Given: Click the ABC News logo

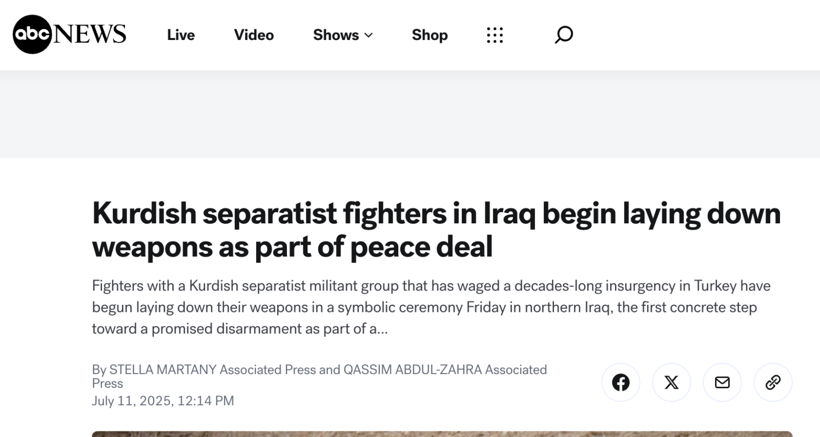Looking at the screenshot, I should 69,34.
